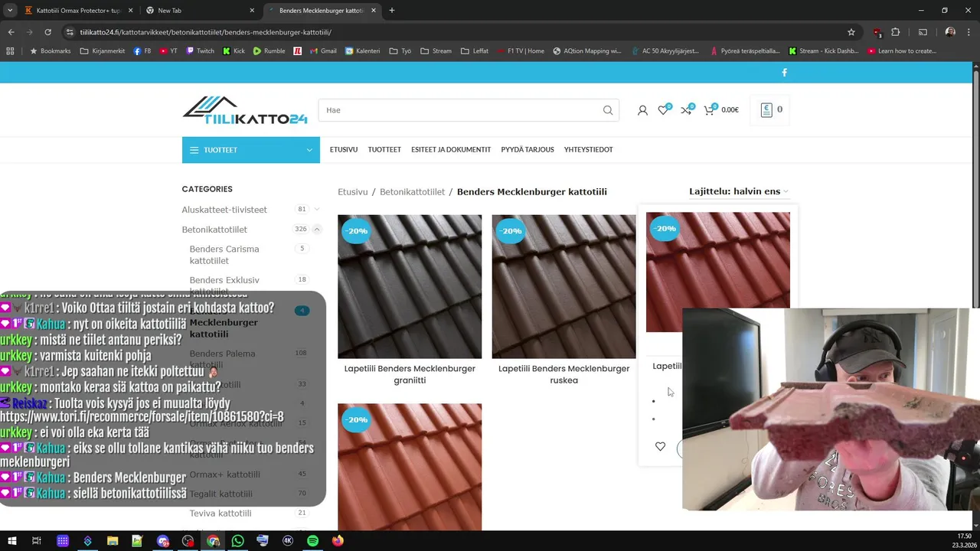Screen dimensions: 980x551
Task: Click the search magnifier icon in Hae field
Action: (608, 110)
